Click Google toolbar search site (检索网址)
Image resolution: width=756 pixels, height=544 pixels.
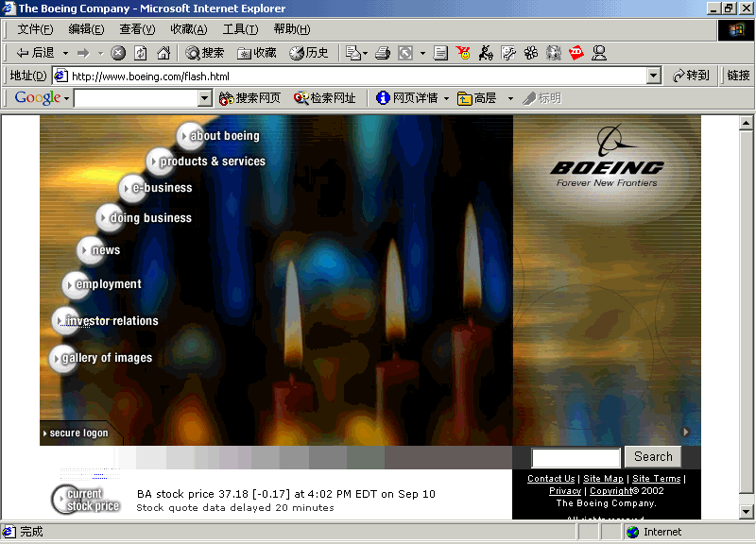[x=324, y=98]
